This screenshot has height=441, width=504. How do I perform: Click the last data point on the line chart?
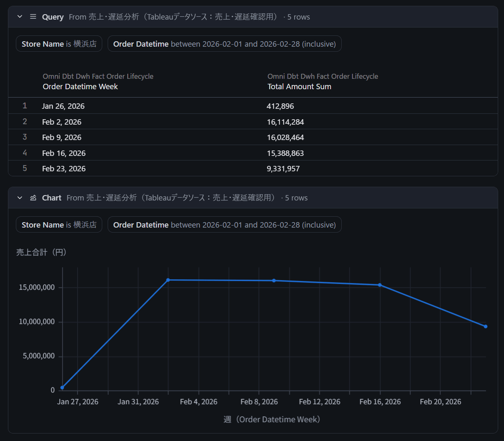485,326
